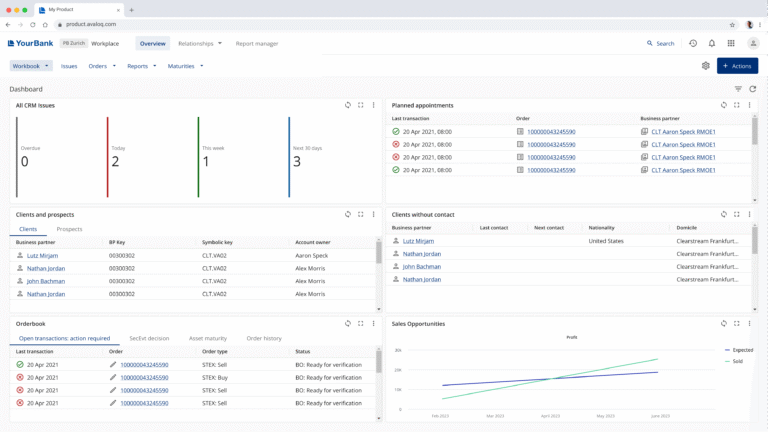768x432 pixels.
Task: Click the settings gear next to Actions
Action: point(705,66)
